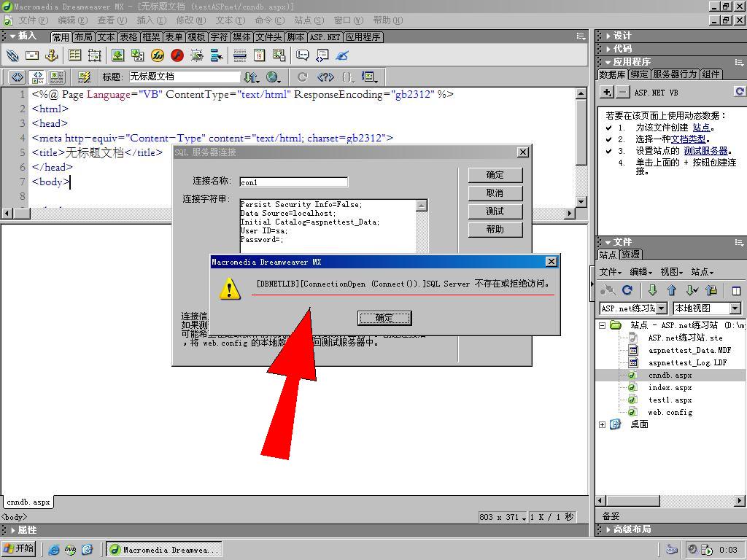Image resolution: width=747 pixels, height=560 pixels.
Task: Confirm the error with 确定 button
Action: tap(384, 318)
